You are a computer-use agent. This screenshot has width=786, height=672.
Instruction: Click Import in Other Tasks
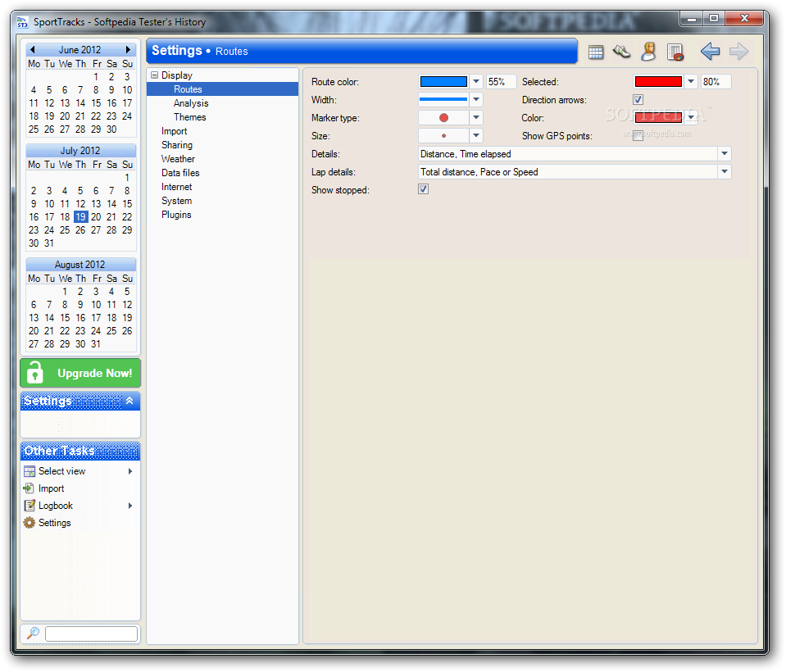click(x=51, y=488)
